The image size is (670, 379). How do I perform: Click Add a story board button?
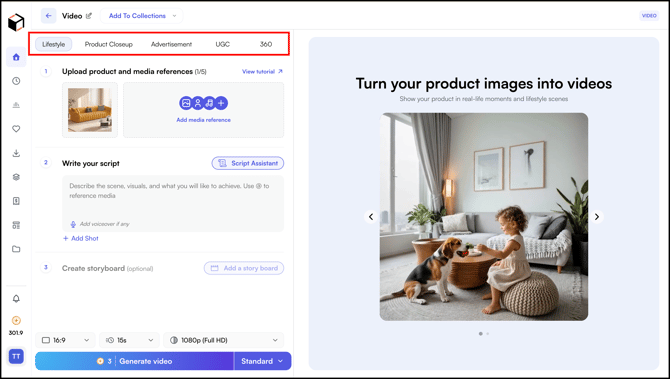[x=244, y=268]
